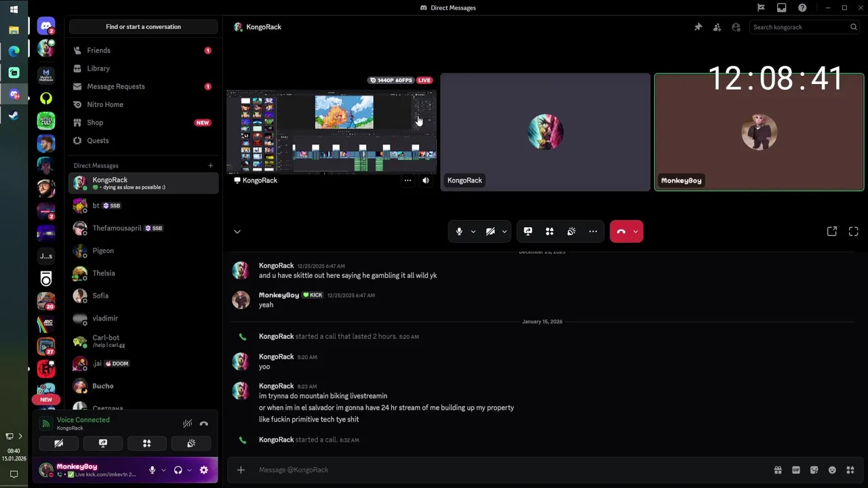Screen dimensions: 868x488
Task: Start activity from voice connected panel
Action: [146, 443]
